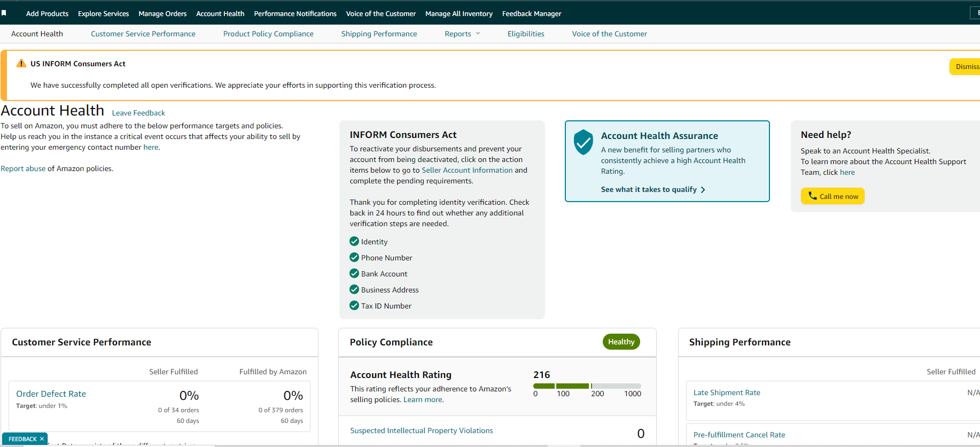
Task: Click the '0 of 34 orders' text
Action: tap(178, 410)
